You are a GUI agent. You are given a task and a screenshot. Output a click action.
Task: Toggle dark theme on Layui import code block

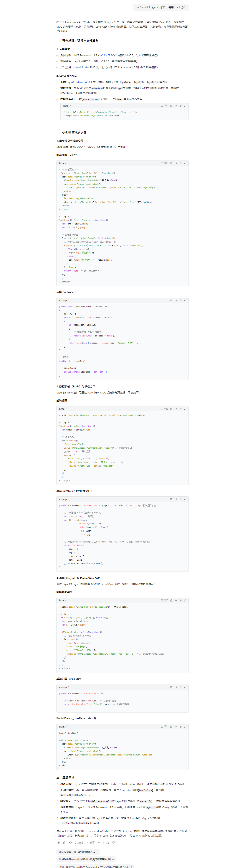(x=181, y=105)
